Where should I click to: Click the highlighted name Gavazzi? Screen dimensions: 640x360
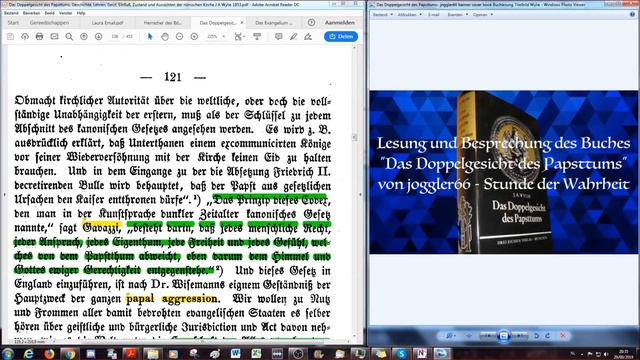[102, 227]
